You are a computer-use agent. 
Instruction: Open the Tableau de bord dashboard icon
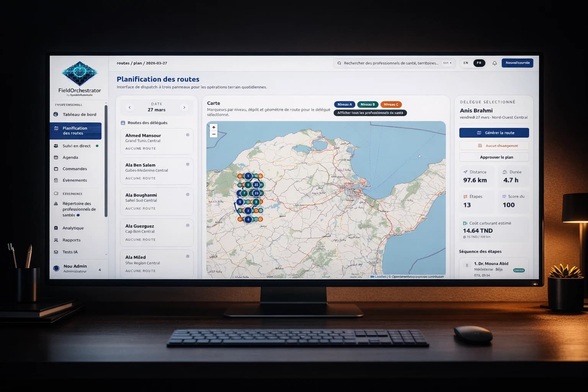pyautogui.click(x=56, y=114)
